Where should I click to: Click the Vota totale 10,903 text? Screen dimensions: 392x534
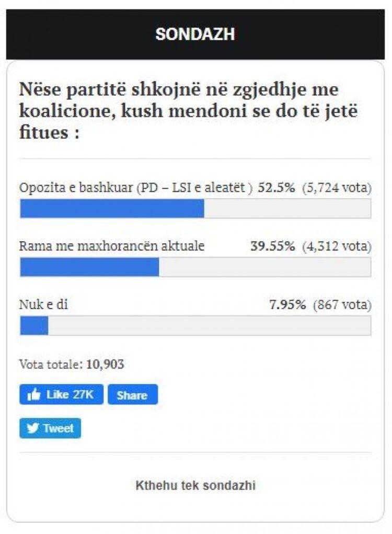[x=72, y=364]
